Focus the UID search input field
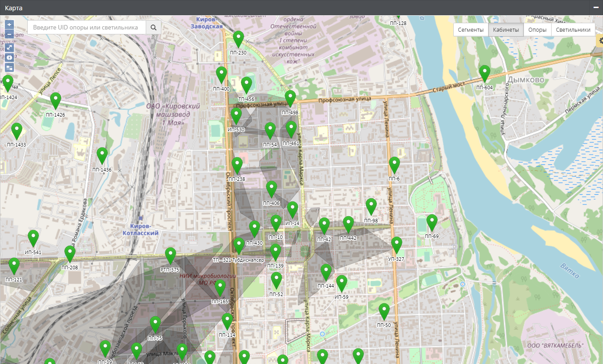This screenshot has width=603, height=364. point(87,28)
